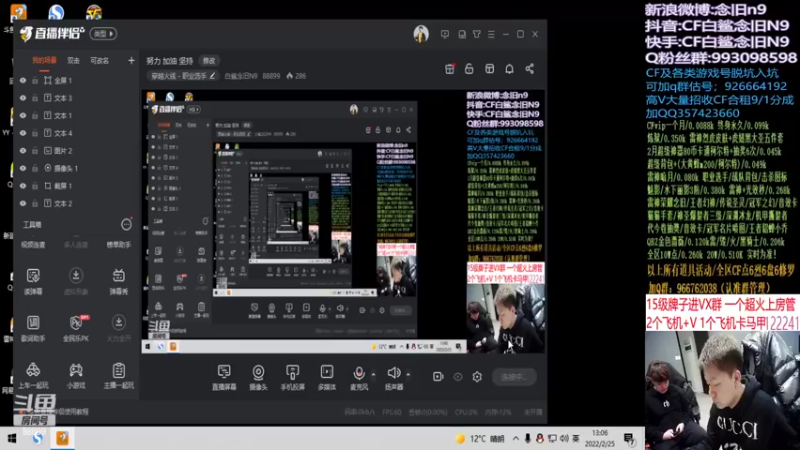Add a new scene with the plus icon

pos(131,61)
